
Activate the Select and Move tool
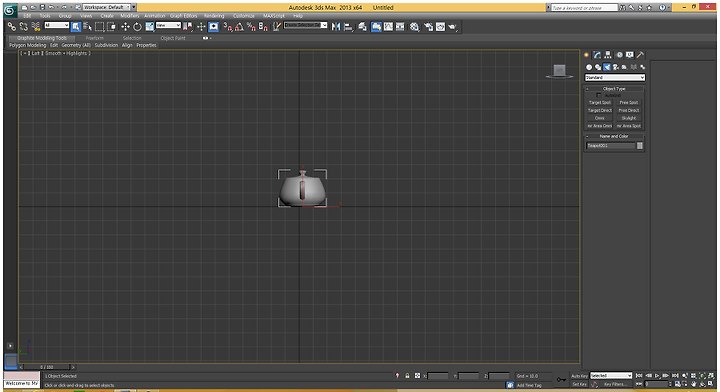tap(125, 27)
